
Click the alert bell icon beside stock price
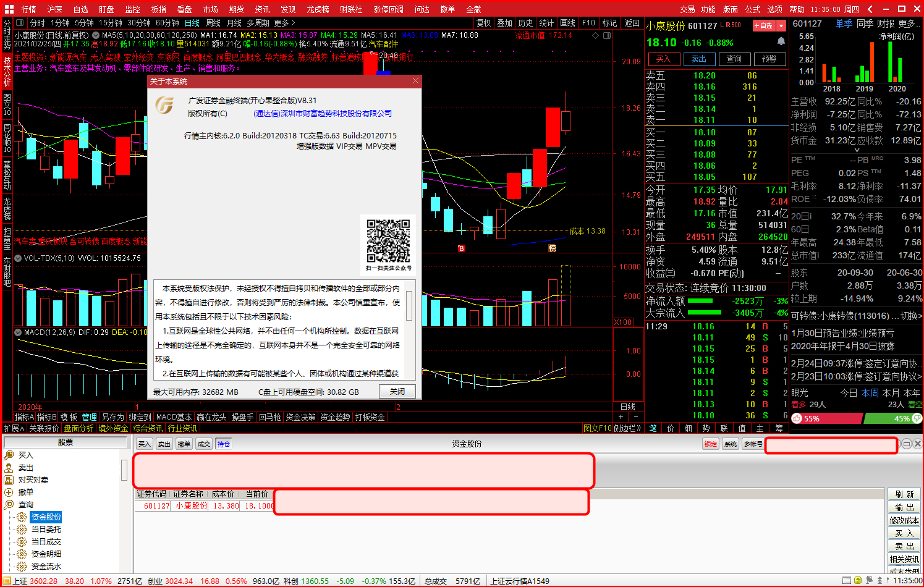point(781,41)
